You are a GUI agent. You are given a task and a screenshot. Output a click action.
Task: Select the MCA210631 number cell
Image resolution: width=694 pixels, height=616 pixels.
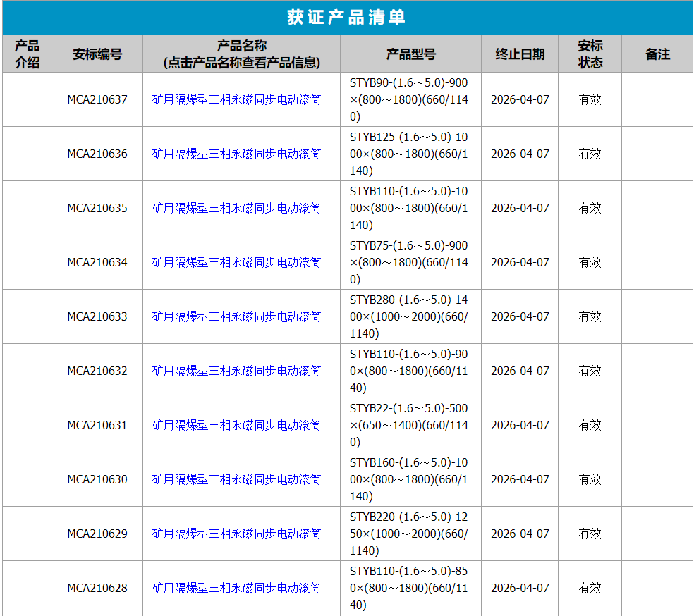pos(97,425)
